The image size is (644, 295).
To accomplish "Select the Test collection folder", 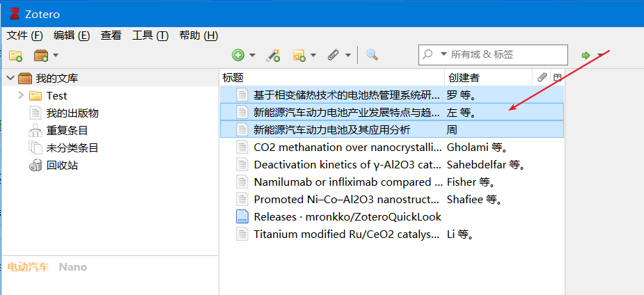I will point(56,96).
